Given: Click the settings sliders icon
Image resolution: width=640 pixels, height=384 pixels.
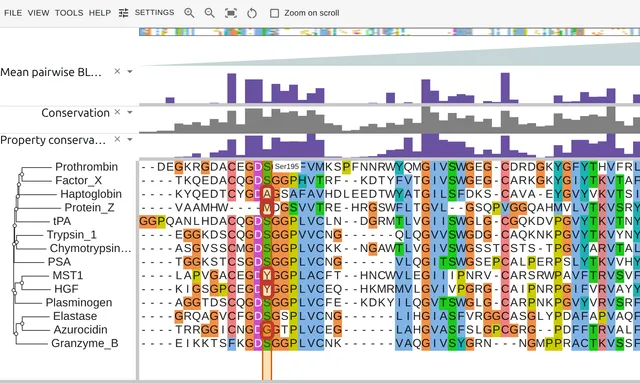Looking at the screenshot, I should [x=123, y=13].
